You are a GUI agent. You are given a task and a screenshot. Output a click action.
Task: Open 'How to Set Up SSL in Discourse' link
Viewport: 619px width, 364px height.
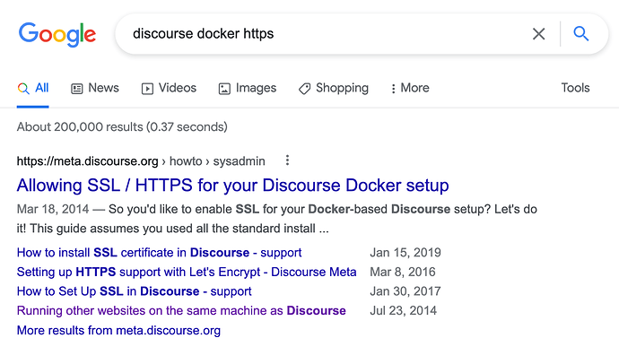(x=135, y=291)
